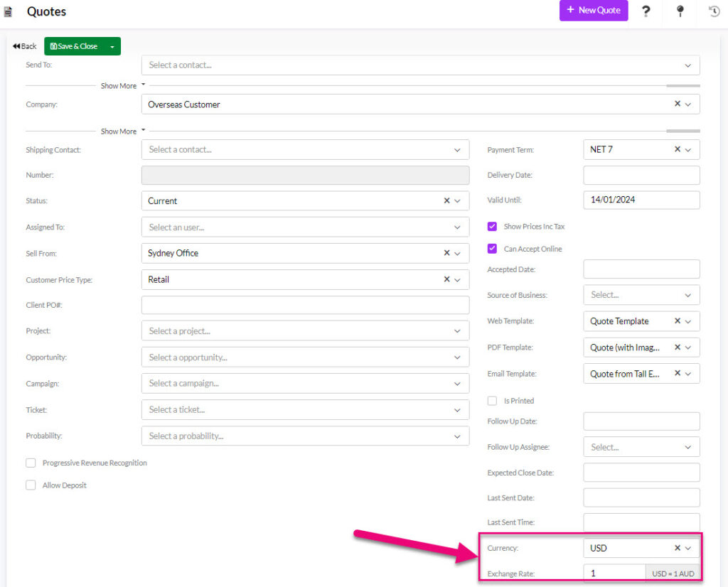
Task: Click the Save & Close button
Action: [74, 46]
